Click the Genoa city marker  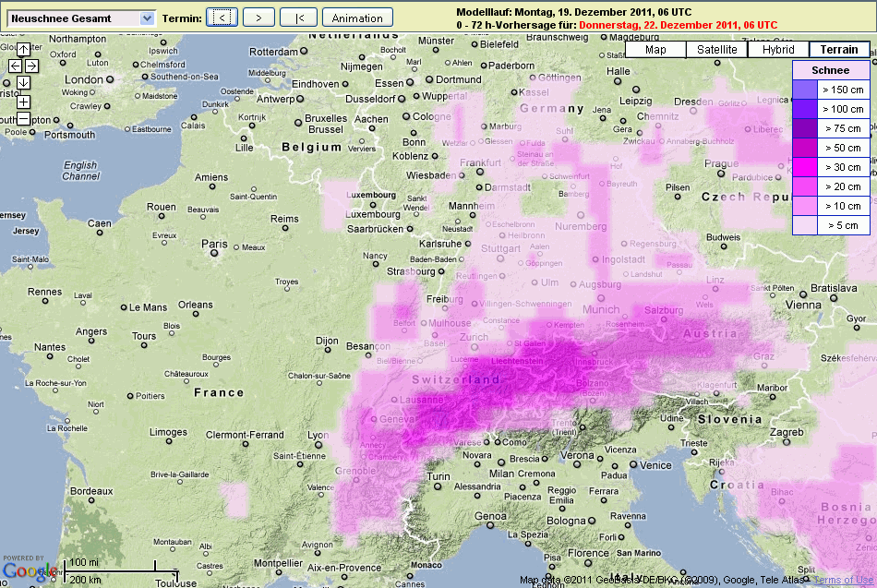490,525
